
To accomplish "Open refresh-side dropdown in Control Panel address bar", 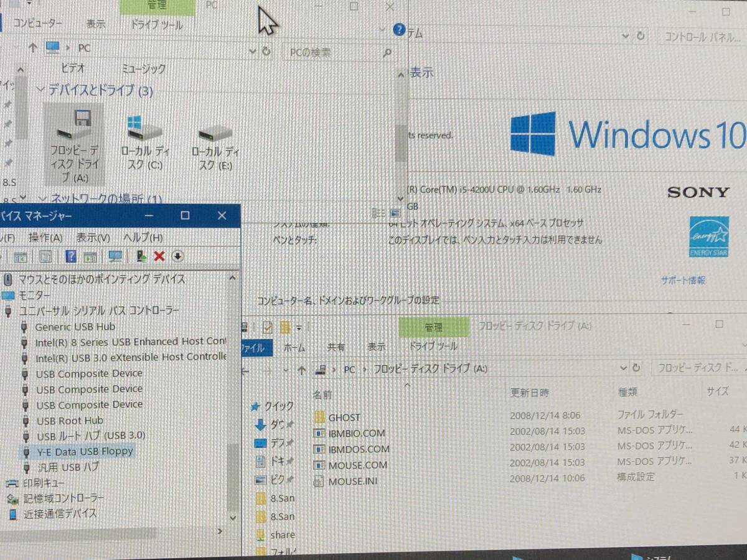I will click(x=626, y=37).
